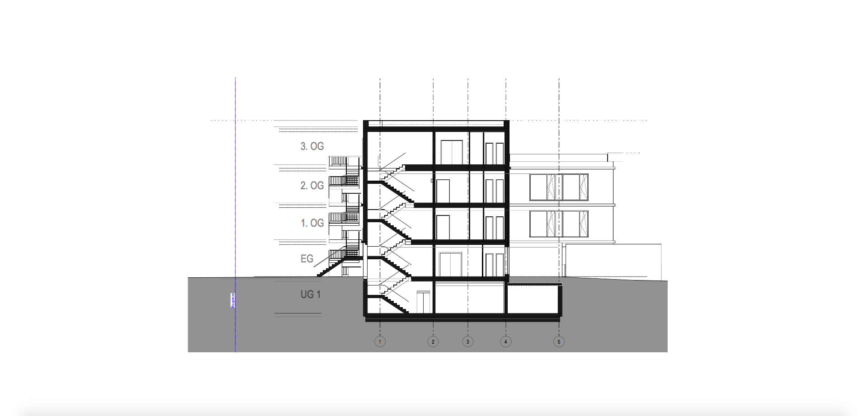868x416 pixels.
Task: Click the single door on 1. OG level
Action: tap(443, 228)
